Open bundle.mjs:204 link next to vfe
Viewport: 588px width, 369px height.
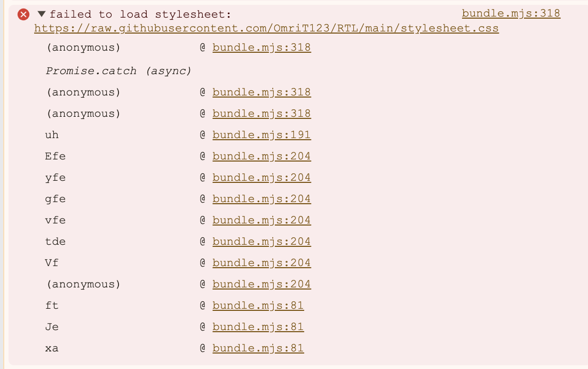261,220
